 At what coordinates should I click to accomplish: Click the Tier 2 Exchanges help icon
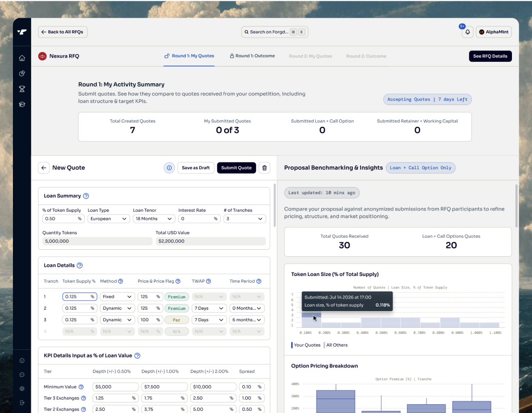coord(83,409)
